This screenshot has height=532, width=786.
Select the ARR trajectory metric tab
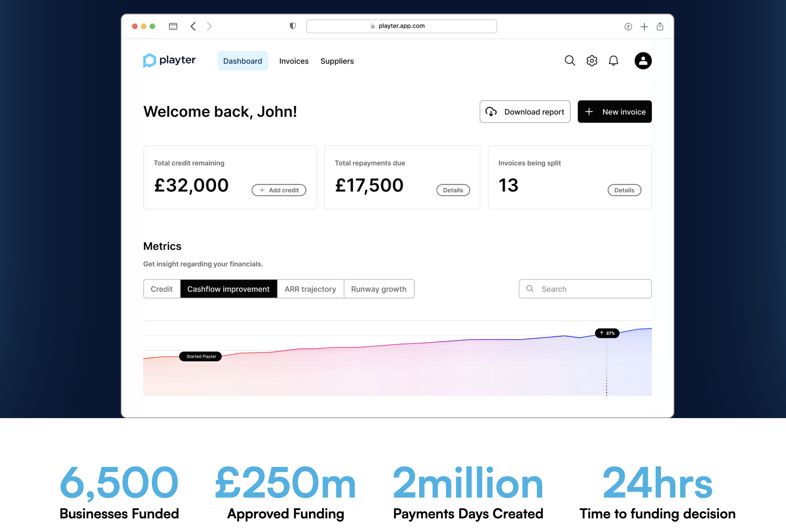pyautogui.click(x=310, y=289)
